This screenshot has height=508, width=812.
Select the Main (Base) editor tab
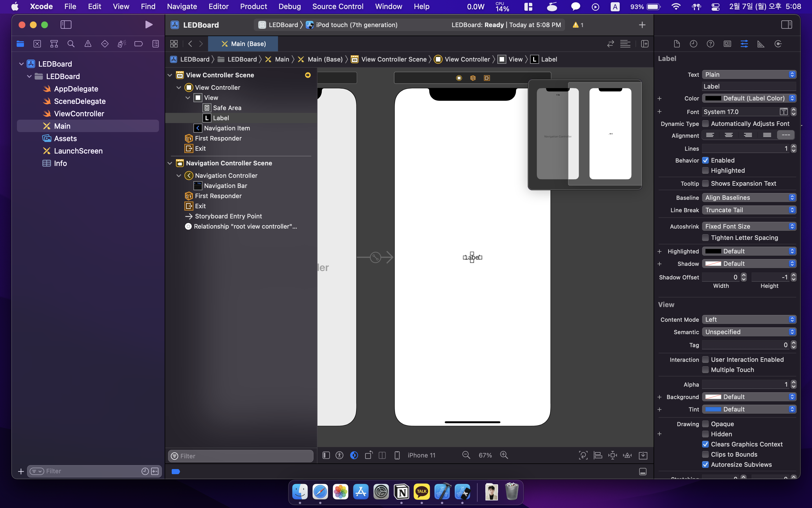pyautogui.click(x=243, y=44)
